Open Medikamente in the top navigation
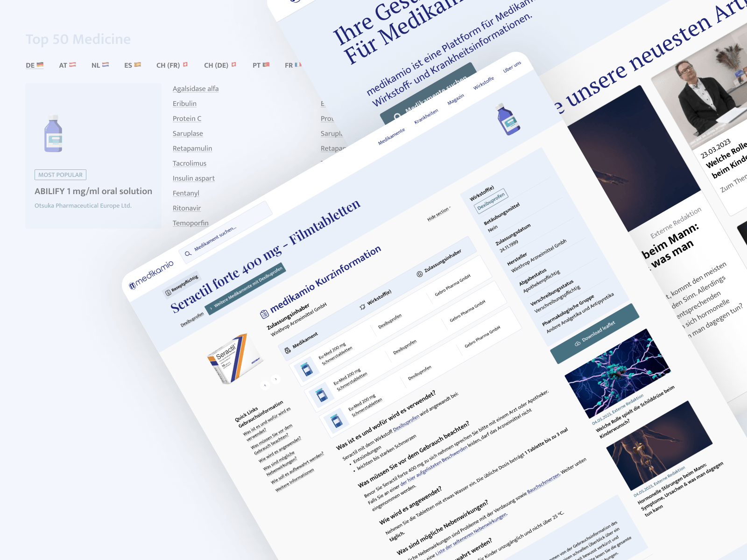 coord(391,137)
